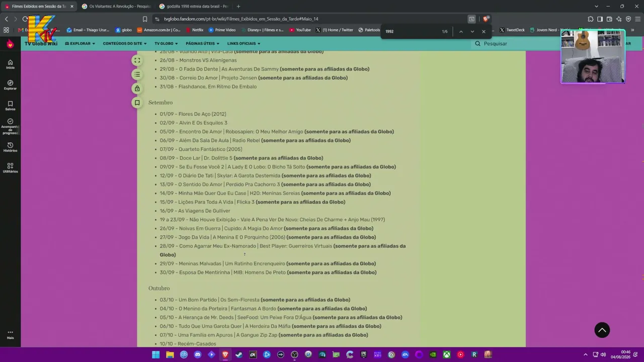Select the '01/09 – Flores De Aço (2012)' entry

(193, 114)
